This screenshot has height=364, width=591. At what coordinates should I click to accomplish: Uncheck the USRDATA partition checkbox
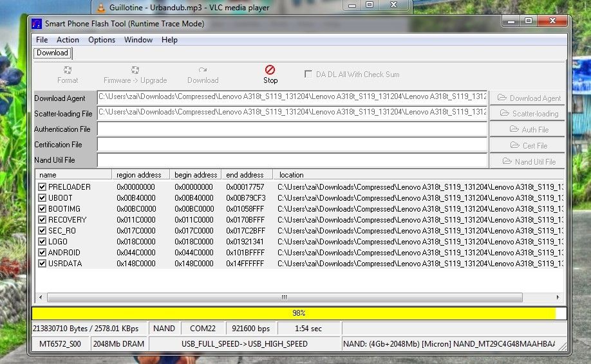point(42,264)
